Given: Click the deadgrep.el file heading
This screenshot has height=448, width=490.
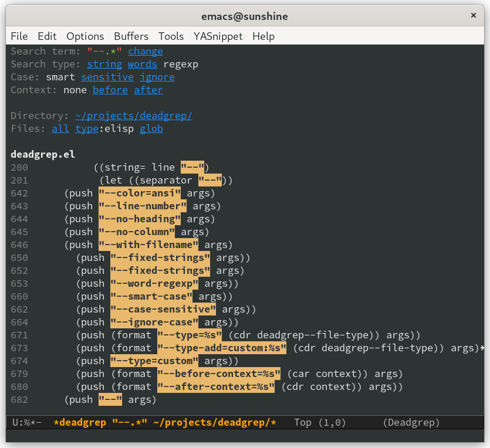Looking at the screenshot, I should pyautogui.click(x=43, y=155).
